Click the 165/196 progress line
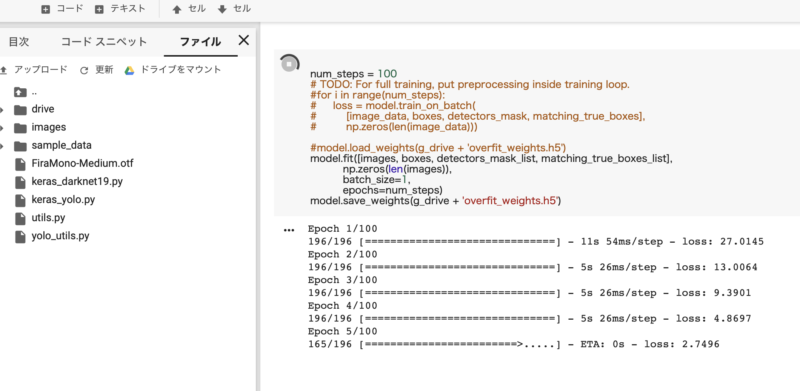800x391 pixels. coord(514,344)
